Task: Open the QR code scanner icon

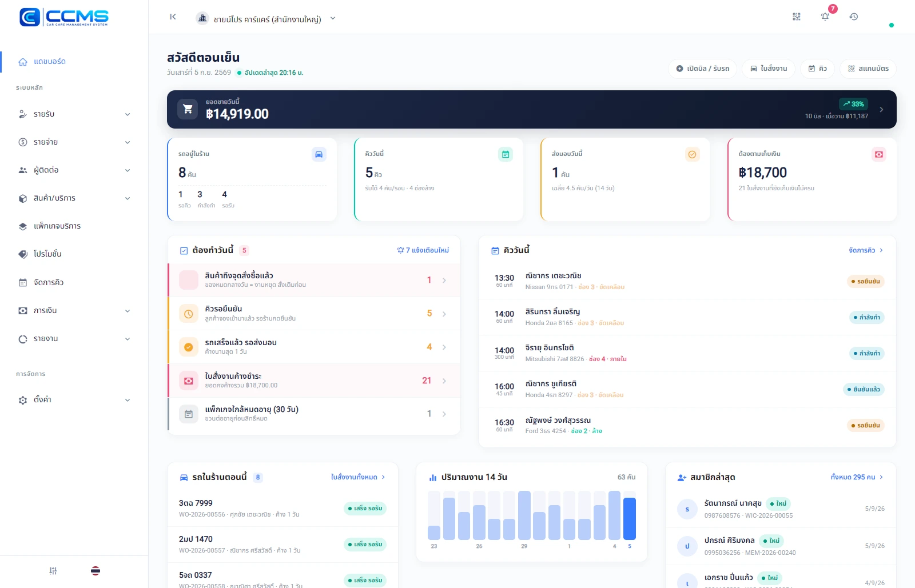Action: (797, 17)
